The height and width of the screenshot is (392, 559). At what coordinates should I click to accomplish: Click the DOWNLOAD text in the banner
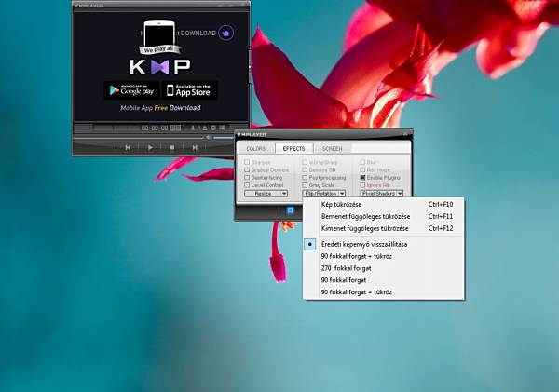click(x=198, y=34)
